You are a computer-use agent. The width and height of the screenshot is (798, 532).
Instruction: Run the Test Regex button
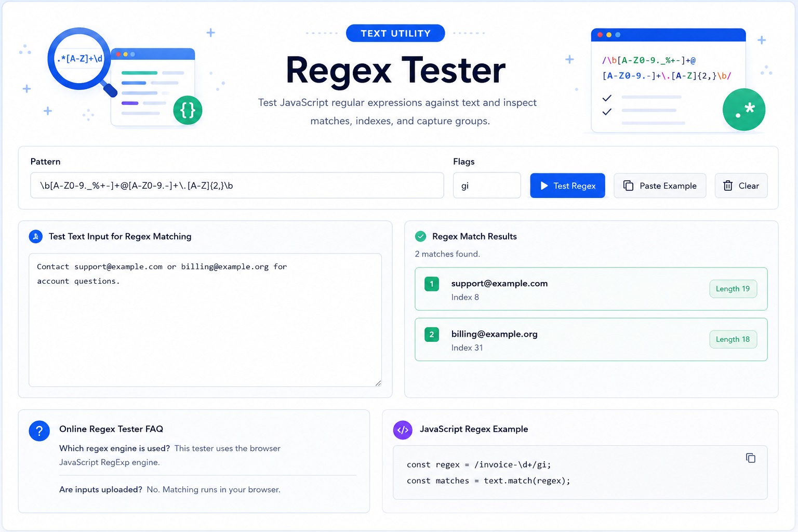pyautogui.click(x=567, y=185)
